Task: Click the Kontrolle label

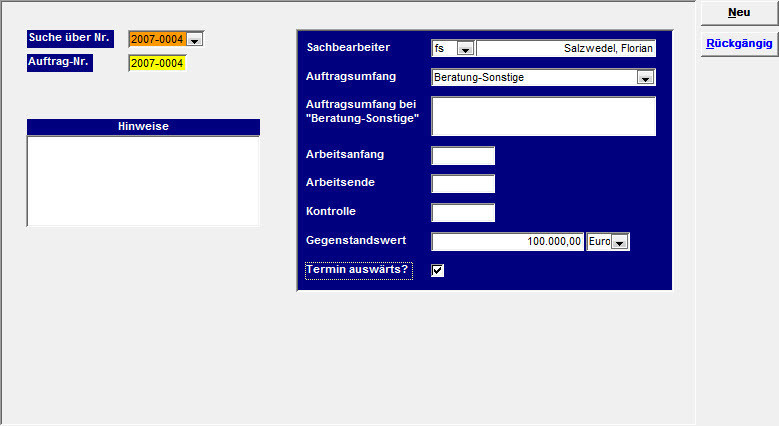Action: (x=331, y=211)
